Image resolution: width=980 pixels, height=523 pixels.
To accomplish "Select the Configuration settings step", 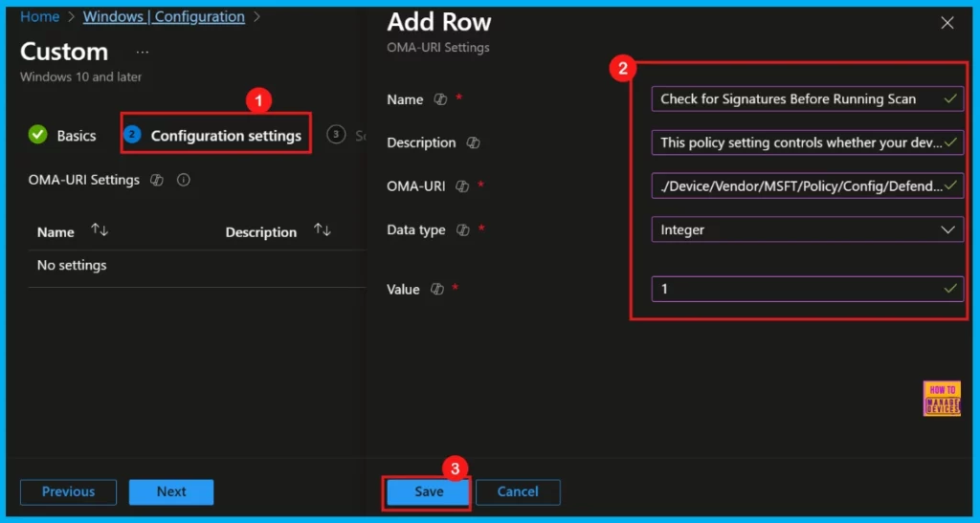I will [213, 135].
